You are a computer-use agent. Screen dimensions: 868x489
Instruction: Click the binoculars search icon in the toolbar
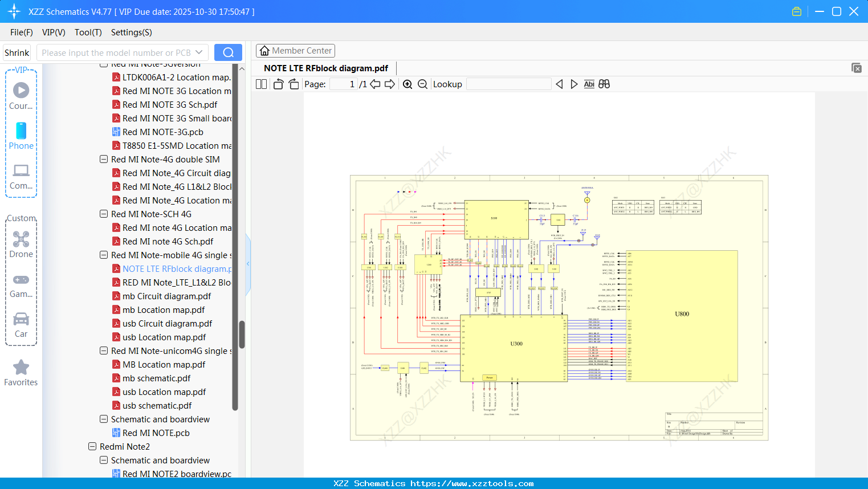604,84
